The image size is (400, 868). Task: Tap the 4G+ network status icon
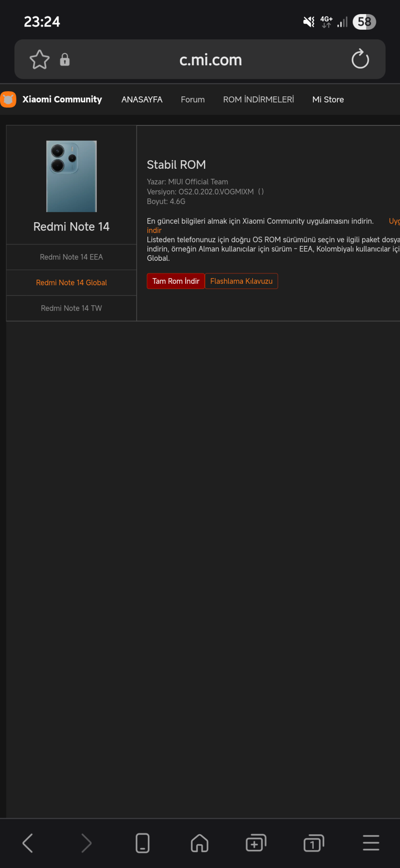pos(326,22)
